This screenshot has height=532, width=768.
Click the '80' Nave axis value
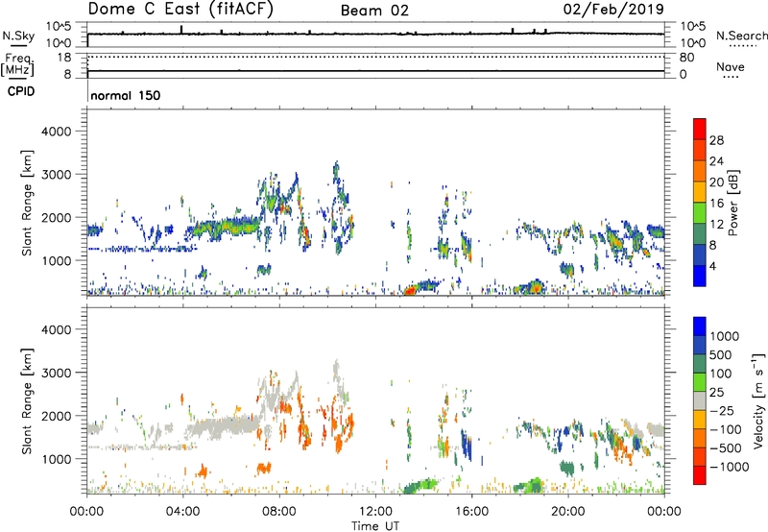686,58
